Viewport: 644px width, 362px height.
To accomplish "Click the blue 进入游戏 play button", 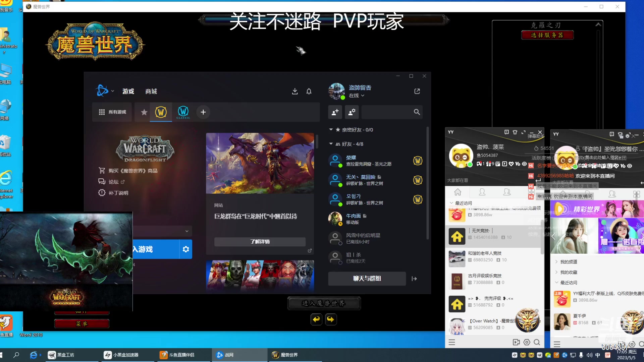I will click(x=156, y=249).
